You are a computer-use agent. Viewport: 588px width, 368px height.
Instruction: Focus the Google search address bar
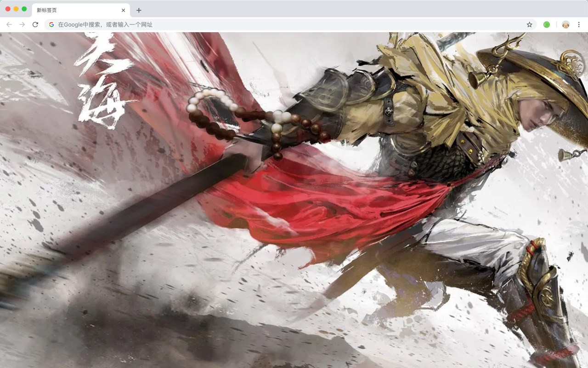tap(290, 24)
